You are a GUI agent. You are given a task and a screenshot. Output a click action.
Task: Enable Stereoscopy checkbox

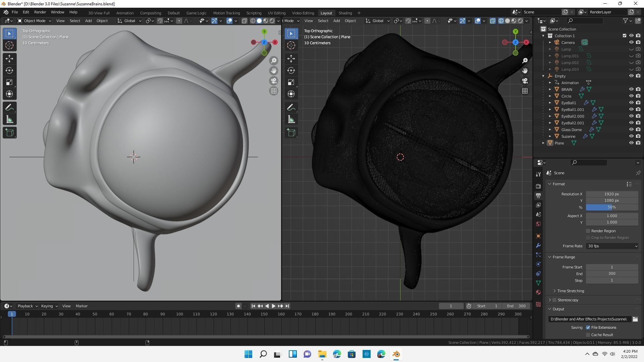[554, 300]
